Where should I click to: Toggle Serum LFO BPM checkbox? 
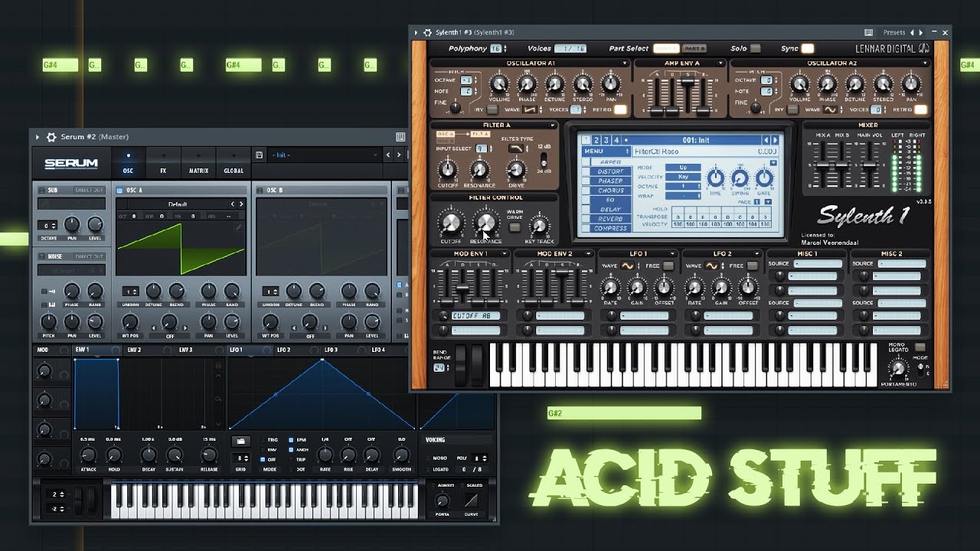(x=291, y=440)
